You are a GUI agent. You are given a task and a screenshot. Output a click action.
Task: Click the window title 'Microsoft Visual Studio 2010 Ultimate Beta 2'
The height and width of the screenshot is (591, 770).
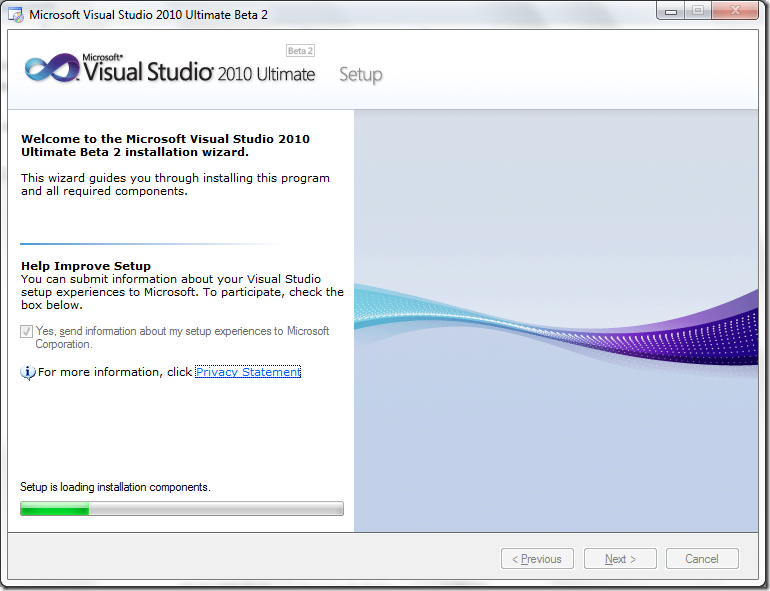tap(148, 15)
